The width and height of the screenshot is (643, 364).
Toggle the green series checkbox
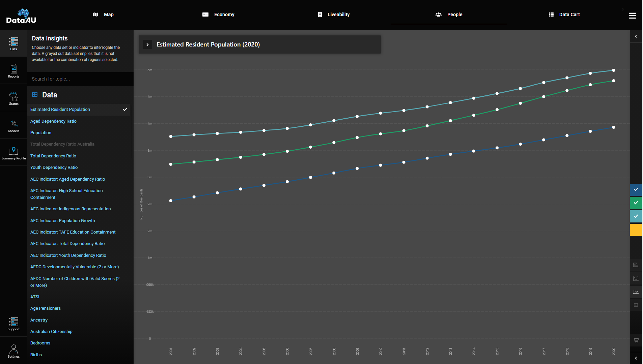click(636, 203)
